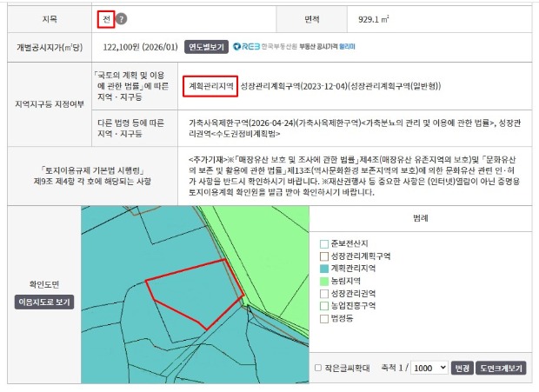
Task: Click 이음지도로 보기 button
Action: (x=44, y=302)
